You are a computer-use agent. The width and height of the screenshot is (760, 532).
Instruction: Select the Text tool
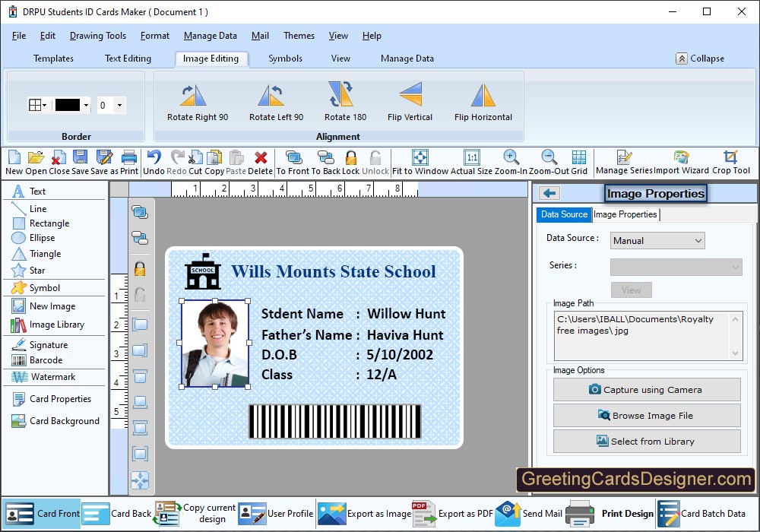coord(29,192)
